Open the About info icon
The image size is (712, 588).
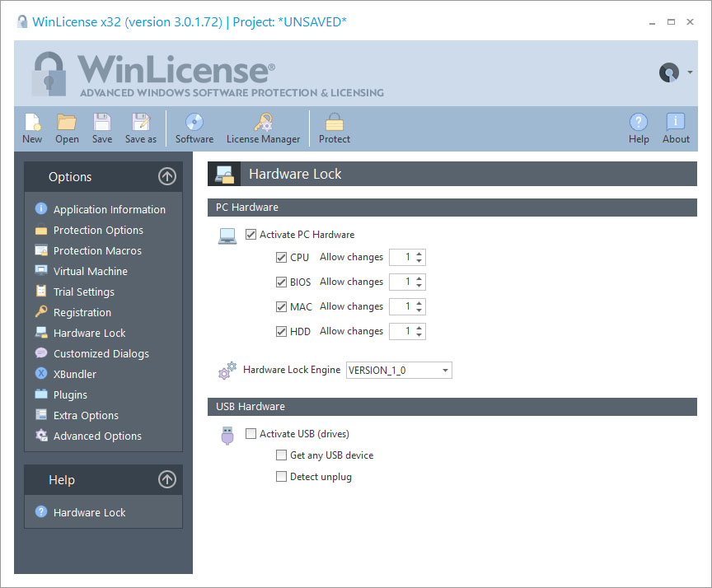tap(676, 122)
